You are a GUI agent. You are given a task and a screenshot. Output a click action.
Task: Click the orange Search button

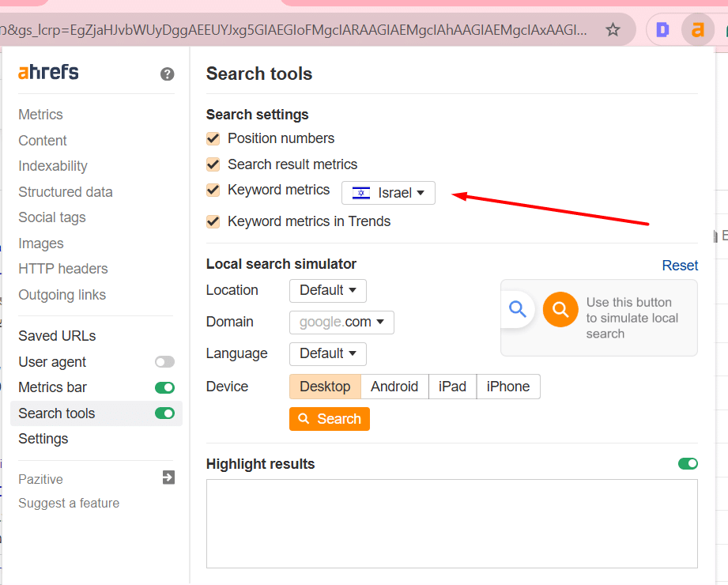click(329, 419)
